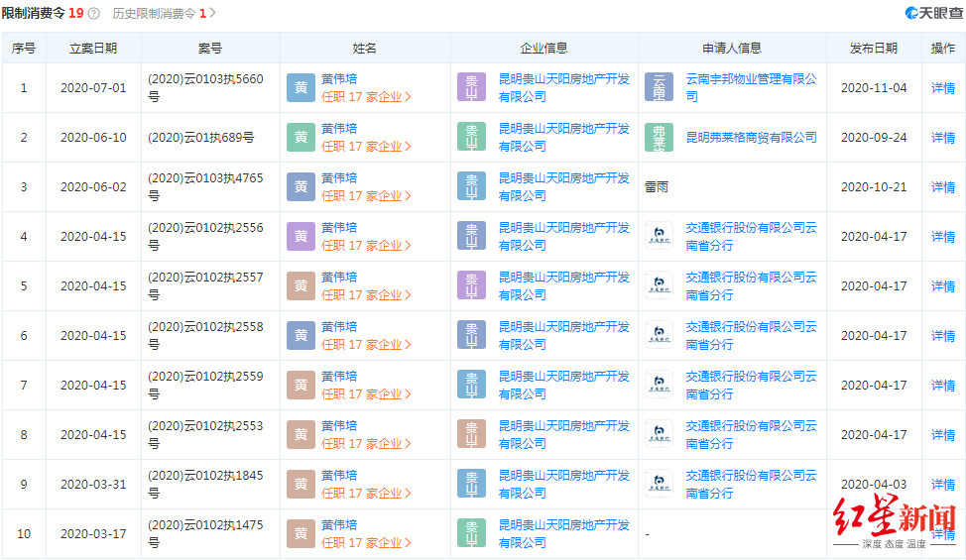The image size is (966, 560).
Task: Expand 任职 17 家企业 in row 6
Action: coord(366,345)
